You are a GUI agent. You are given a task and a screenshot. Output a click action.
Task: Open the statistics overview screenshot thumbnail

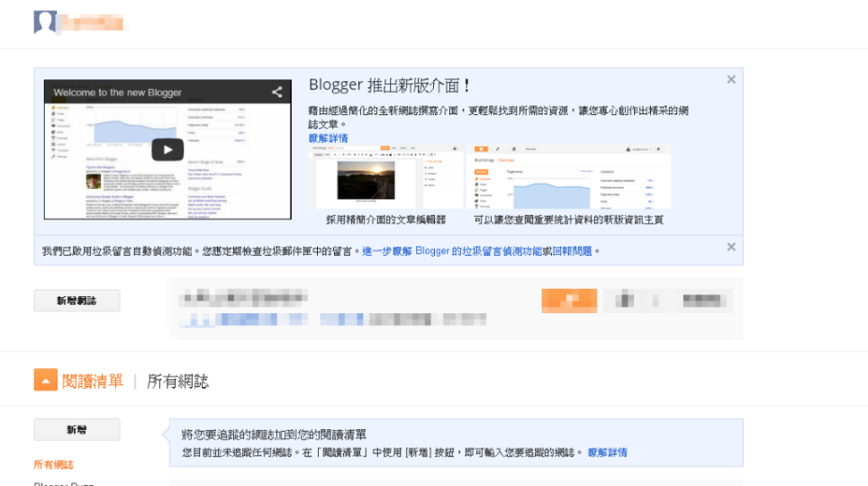568,176
